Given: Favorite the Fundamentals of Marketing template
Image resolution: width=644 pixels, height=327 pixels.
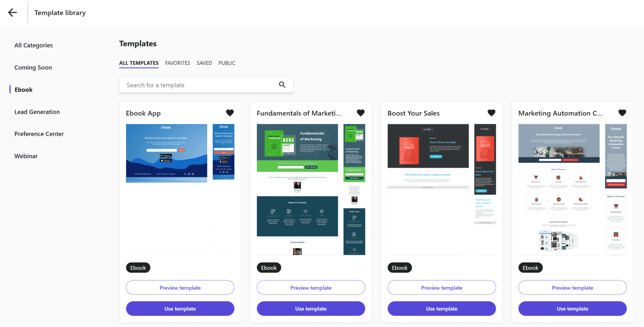Looking at the screenshot, I should pyautogui.click(x=360, y=113).
